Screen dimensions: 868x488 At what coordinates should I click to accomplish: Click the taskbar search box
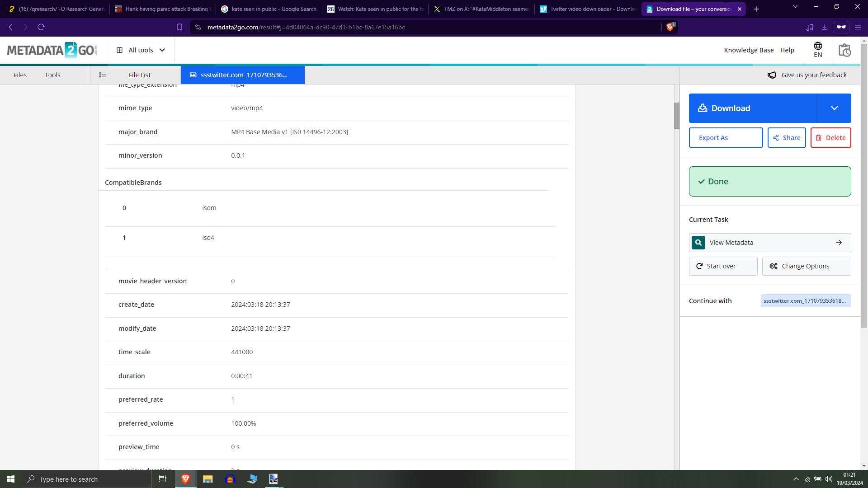[x=87, y=479]
